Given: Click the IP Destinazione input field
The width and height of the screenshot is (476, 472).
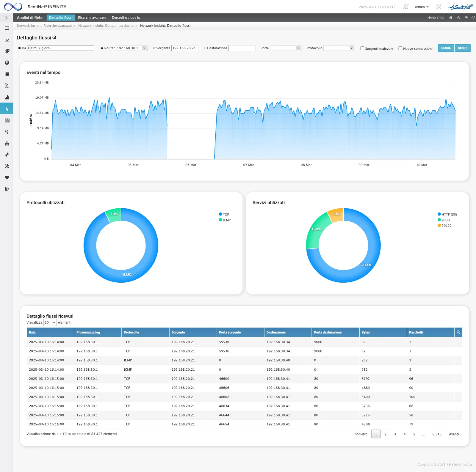Looking at the screenshot, I should point(242,48).
